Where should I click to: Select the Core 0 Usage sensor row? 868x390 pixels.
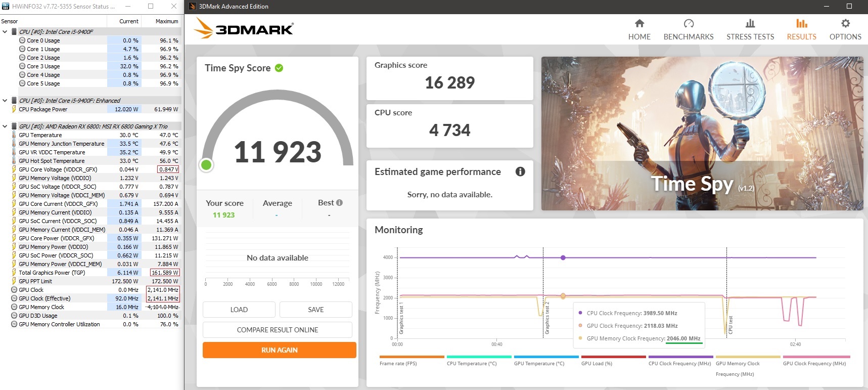(x=91, y=40)
